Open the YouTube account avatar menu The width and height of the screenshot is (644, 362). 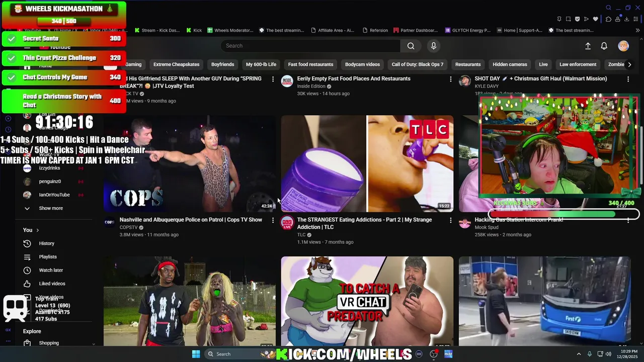(x=623, y=46)
